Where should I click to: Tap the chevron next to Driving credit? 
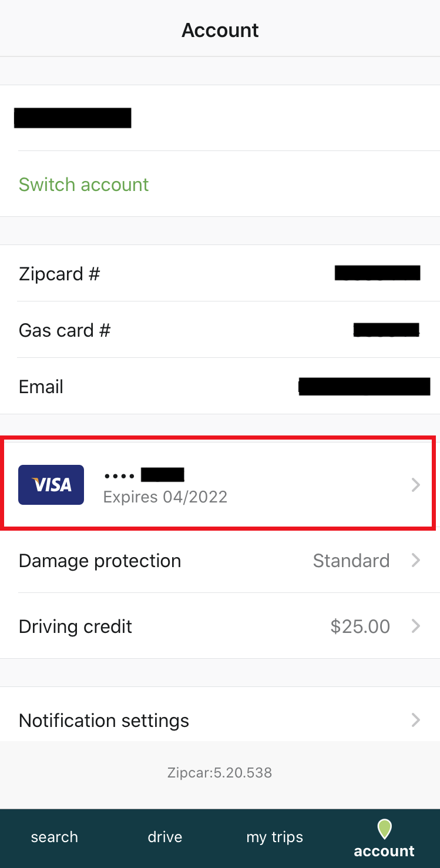[416, 626]
